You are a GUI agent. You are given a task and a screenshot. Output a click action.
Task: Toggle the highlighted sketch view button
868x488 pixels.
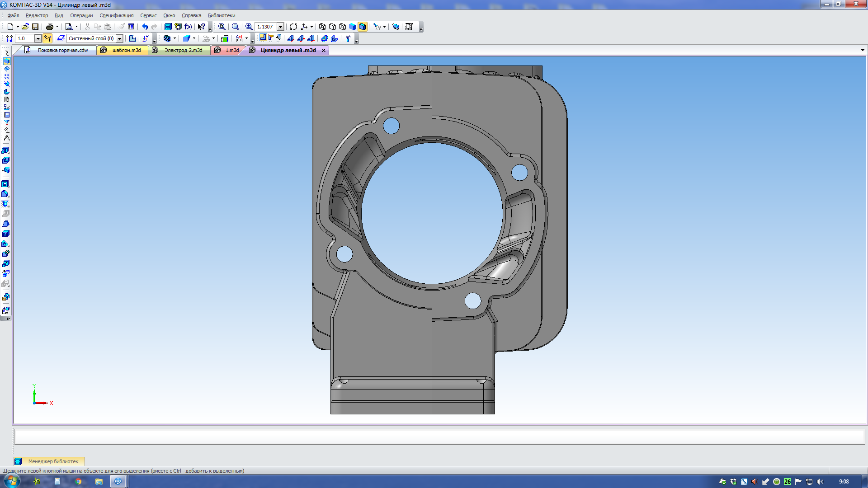(x=263, y=38)
